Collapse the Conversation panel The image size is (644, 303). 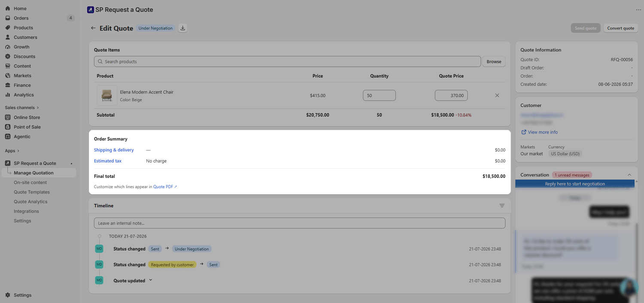[629, 175]
